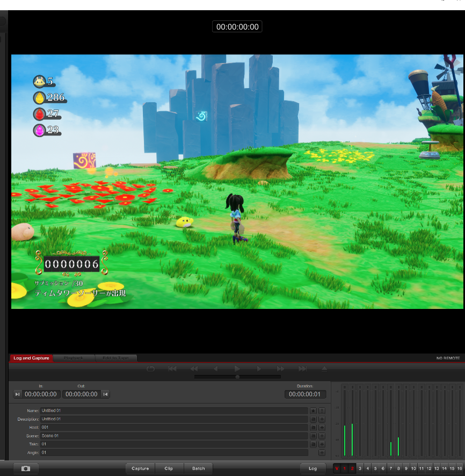465x476 pixels.
Task: Click the clapper icon on Take row
Action: [x=314, y=444]
